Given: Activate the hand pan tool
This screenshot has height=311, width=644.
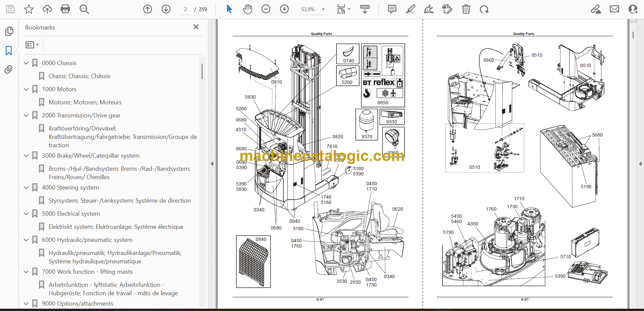Looking at the screenshot, I should (248, 9).
